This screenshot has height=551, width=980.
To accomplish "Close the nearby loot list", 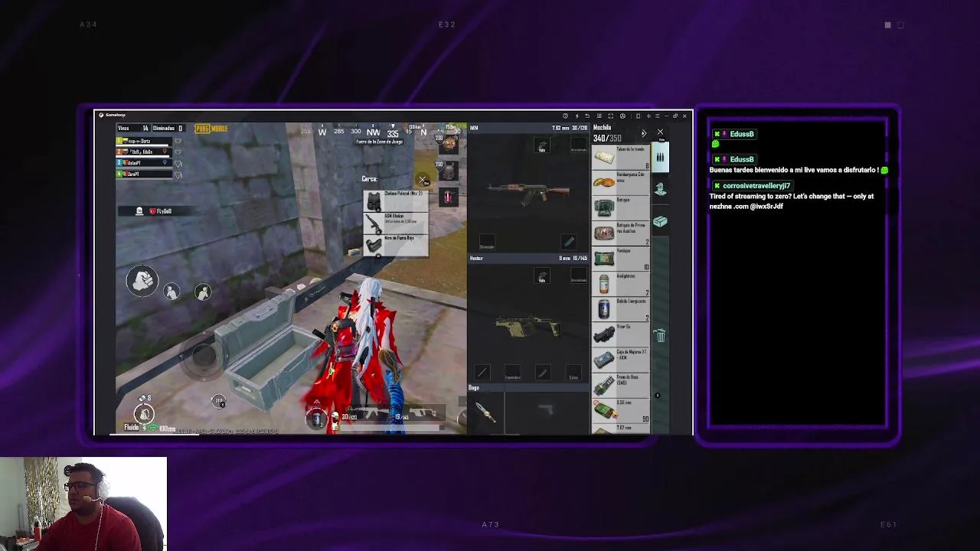I will 422,181.
